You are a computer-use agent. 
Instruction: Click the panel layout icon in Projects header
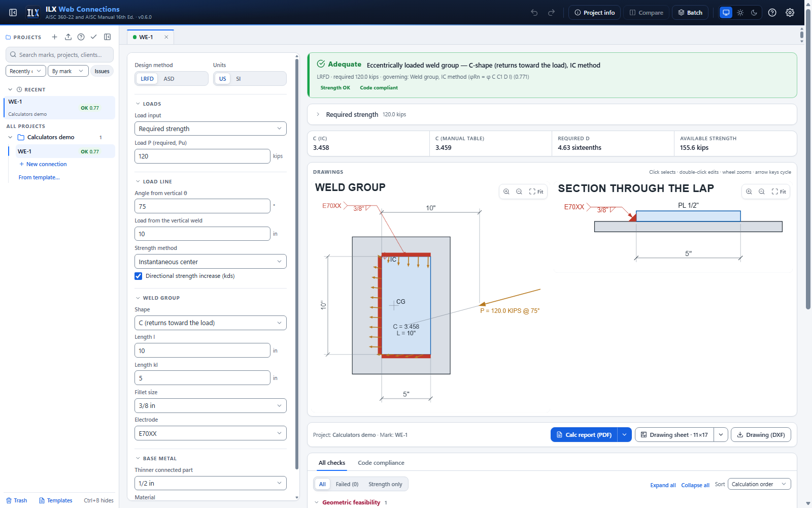tap(108, 37)
